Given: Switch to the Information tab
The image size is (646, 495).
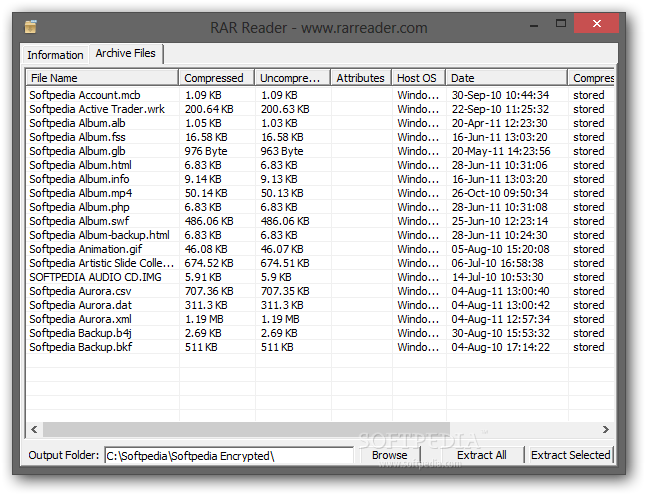Looking at the screenshot, I should click(55, 55).
